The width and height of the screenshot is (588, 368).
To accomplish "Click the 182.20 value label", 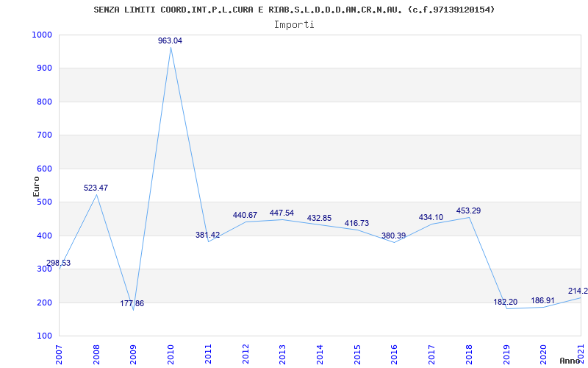I will [506, 302].
